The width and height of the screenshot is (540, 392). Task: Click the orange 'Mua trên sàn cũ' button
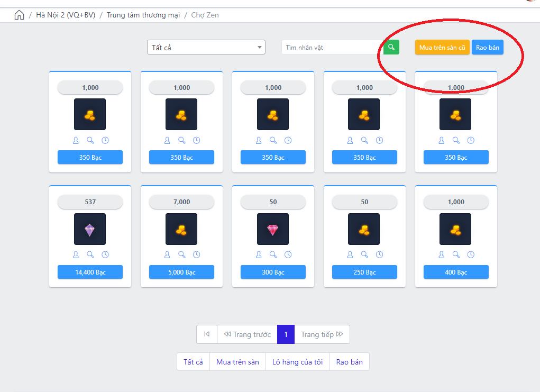pos(442,48)
